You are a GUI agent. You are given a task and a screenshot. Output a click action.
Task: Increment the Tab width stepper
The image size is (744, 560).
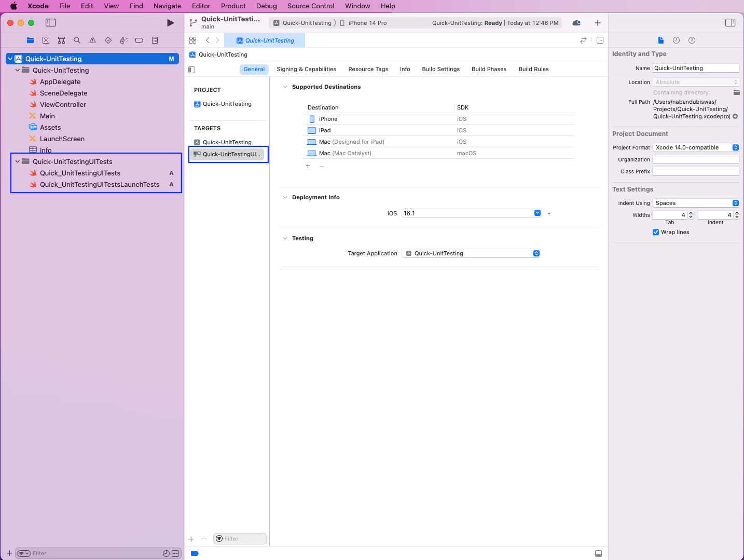(x=691, y=213)
